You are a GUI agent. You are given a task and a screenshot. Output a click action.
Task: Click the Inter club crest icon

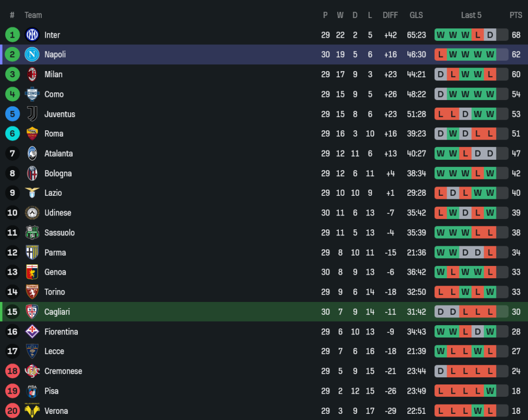(x=32, y=35)
